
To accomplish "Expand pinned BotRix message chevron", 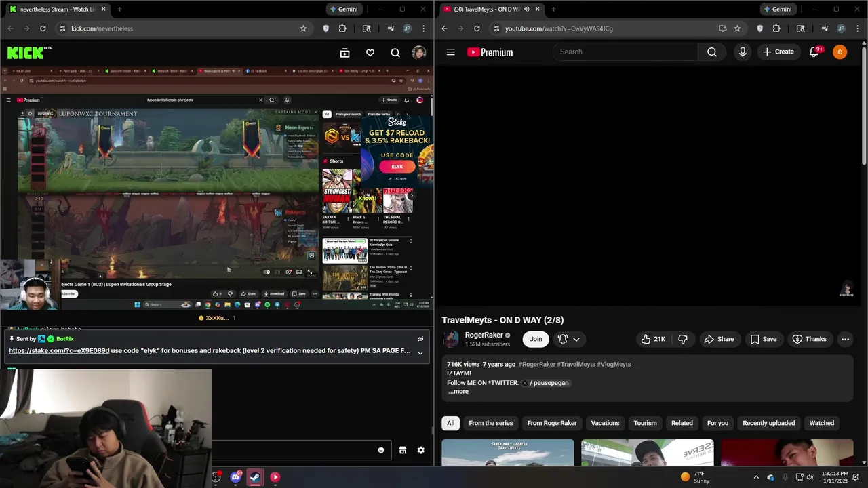I will 420,353.
